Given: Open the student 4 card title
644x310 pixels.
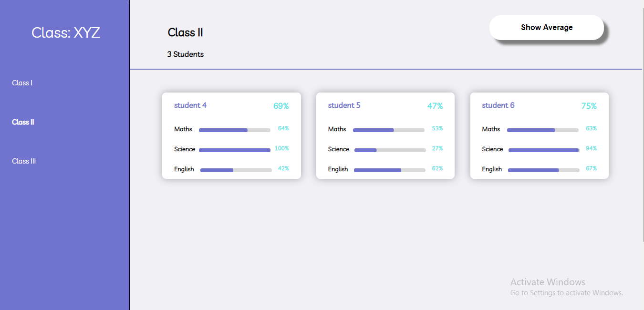Looking at the screenshot, I should tap(190, 105).
